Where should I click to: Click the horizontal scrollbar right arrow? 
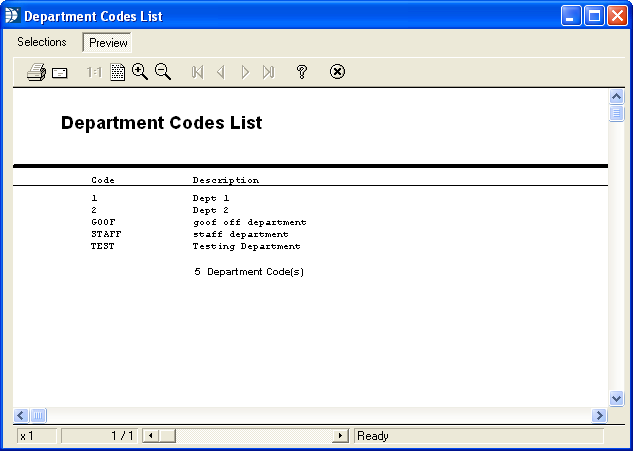pos(599,415)
